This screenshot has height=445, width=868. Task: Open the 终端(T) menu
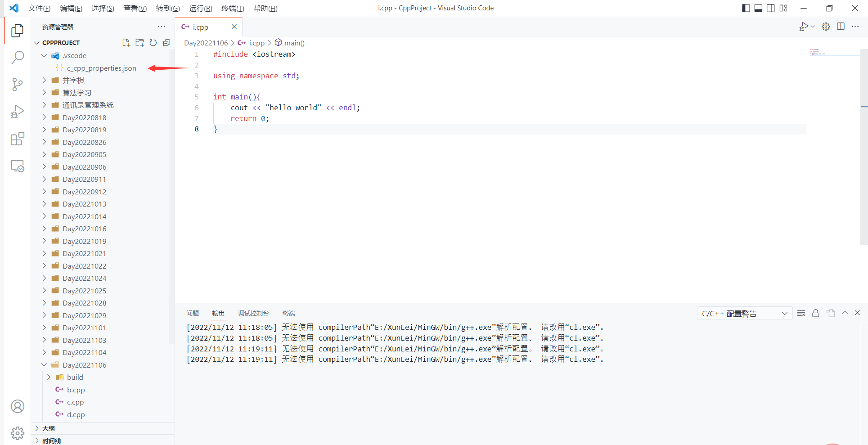coord(233,8)
